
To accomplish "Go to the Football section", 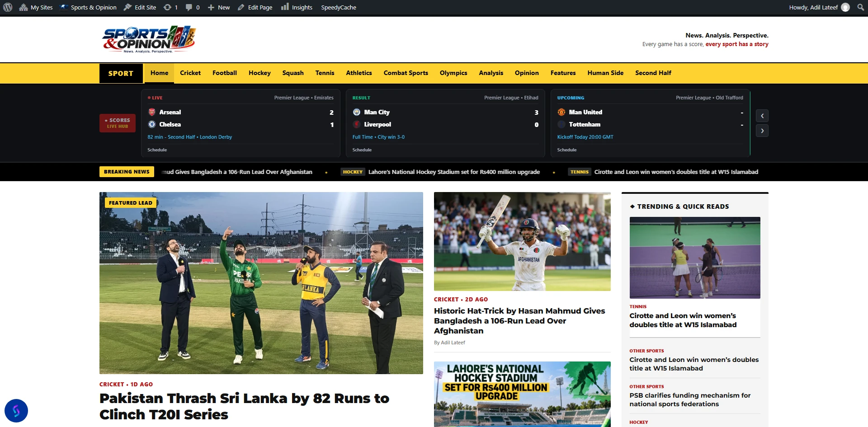I will [225, 73].
